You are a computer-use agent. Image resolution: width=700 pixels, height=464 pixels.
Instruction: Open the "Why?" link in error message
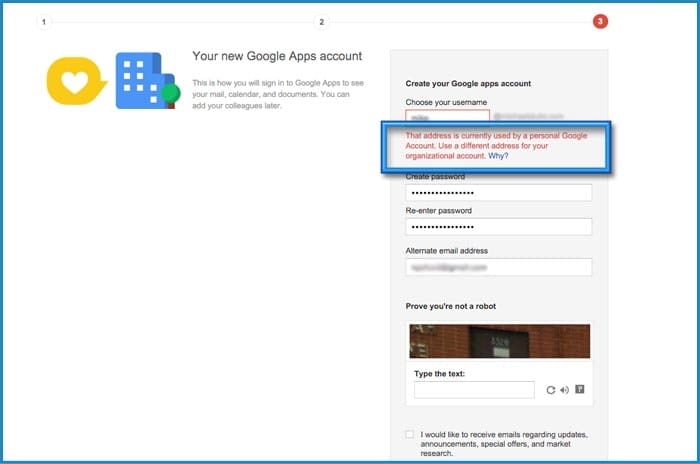[498, 156]
